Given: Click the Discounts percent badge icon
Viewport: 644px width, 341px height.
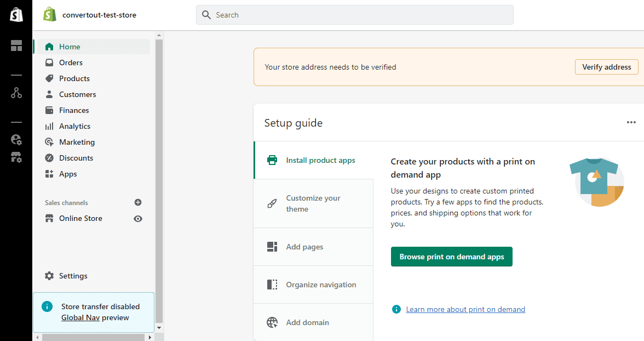Looking at the screenshot, I should point(49,158).
